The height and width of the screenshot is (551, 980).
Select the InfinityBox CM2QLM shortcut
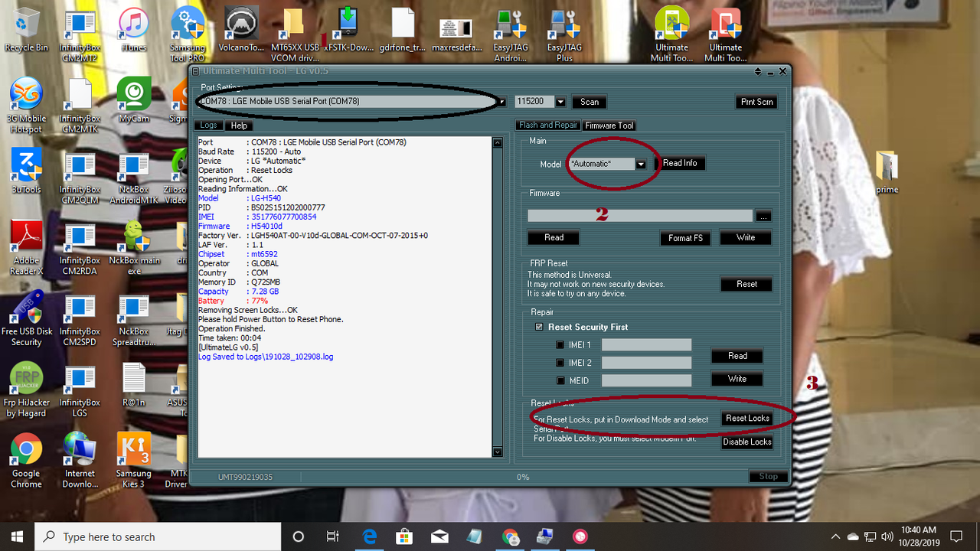tap(80, 177)
